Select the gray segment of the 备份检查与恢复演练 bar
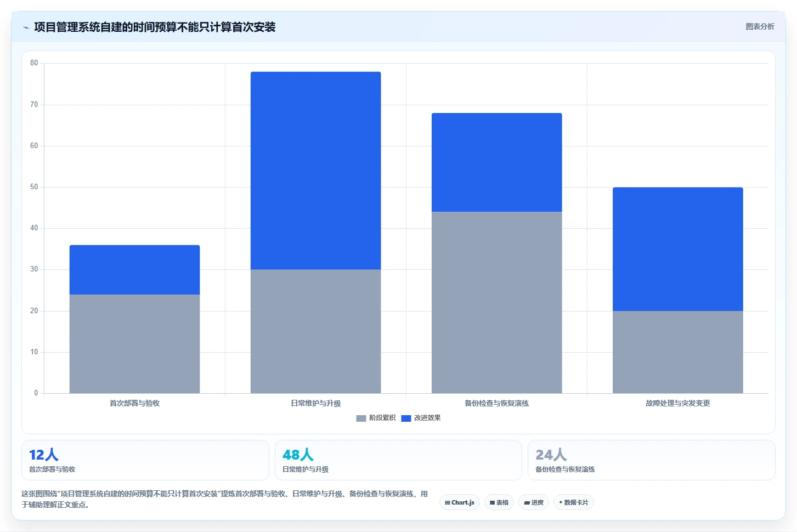Viewport: 797px width, 532px height. (x=496, y=303)
